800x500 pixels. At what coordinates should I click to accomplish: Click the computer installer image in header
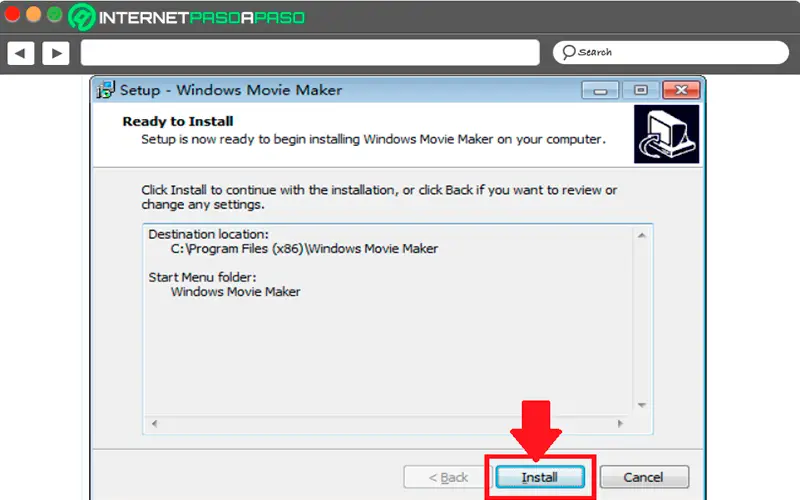tap(666, 134)
